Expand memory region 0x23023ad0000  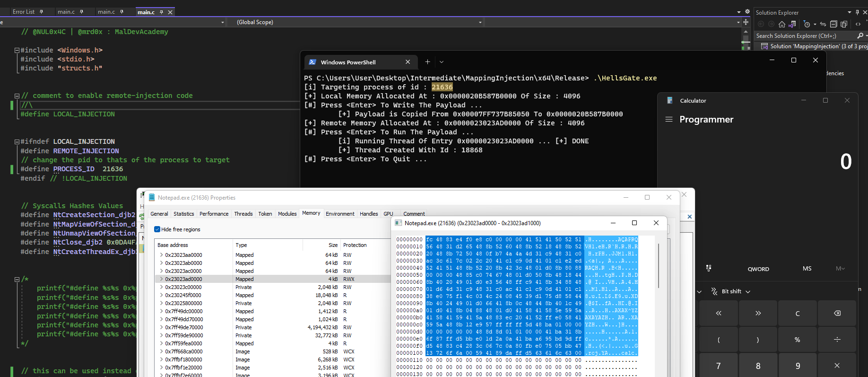tap(161, 279)
